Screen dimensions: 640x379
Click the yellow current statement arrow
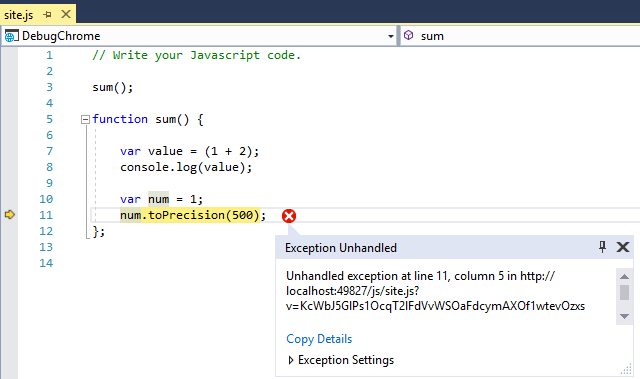tap(10, 215)
